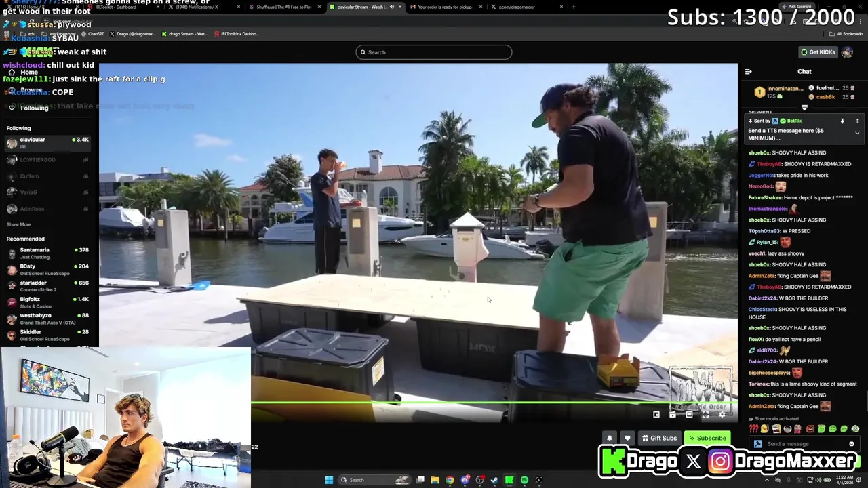Open the Following section in the sidebar
Viewport: 868px width, 488px height.
tap(34, 108)
